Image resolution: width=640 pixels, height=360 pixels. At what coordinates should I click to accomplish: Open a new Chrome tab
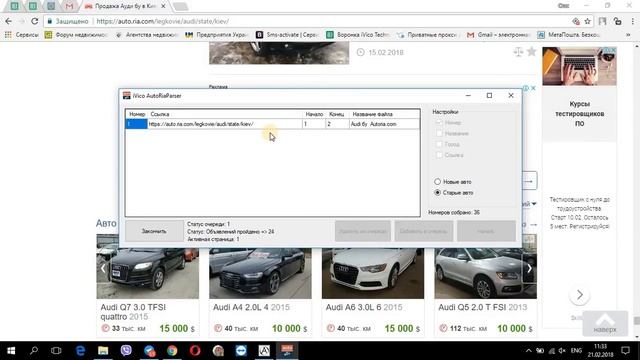click(180, 7)
